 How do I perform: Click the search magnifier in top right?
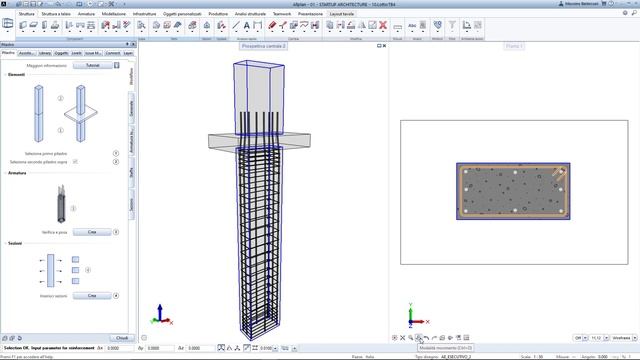634,13
